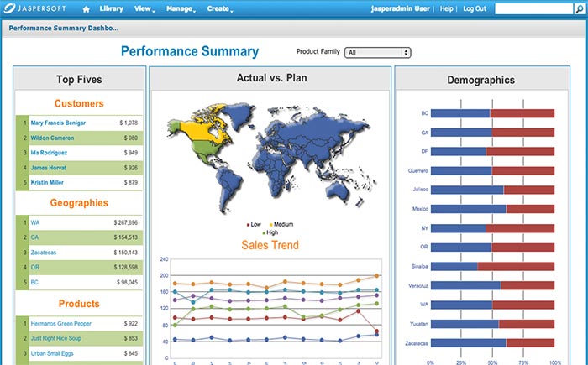588x365 pixels.
Task: Focus the search input field
Action: [534, 8]
